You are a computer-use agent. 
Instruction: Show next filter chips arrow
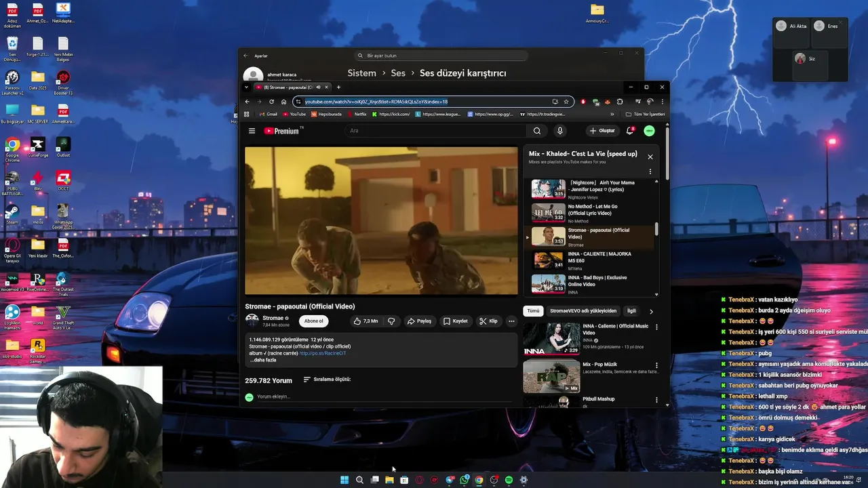651,311
